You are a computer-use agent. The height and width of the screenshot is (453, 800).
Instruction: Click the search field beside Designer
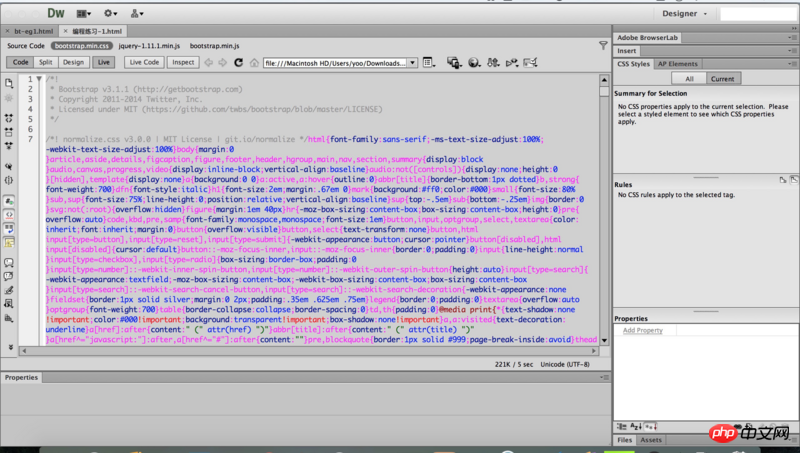coord(757,14)
